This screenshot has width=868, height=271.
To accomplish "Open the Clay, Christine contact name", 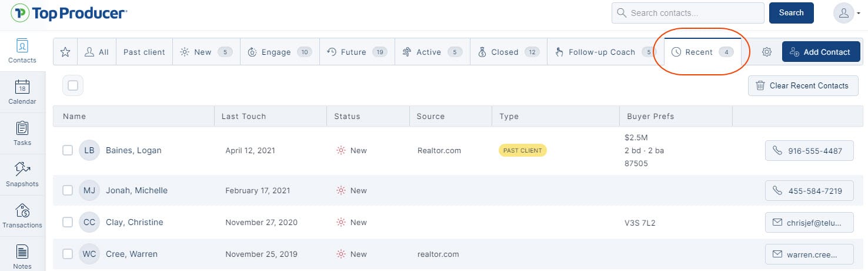I will [135, 222].
